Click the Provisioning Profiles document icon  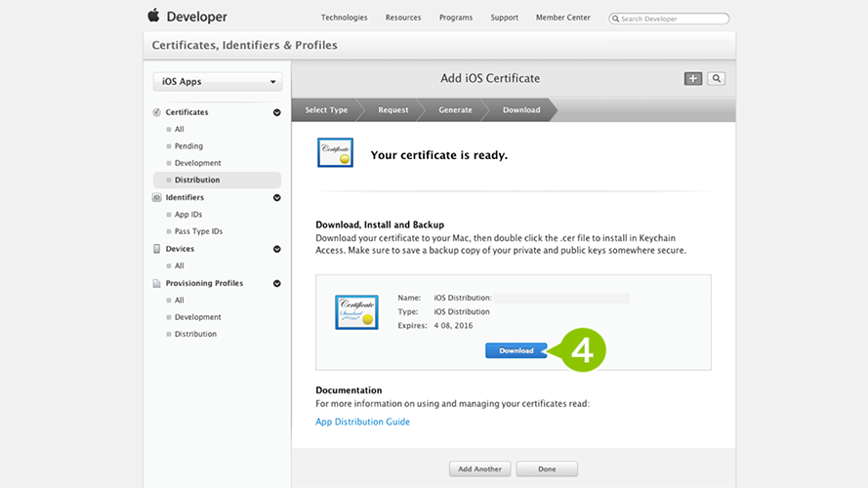tap(156, 283)
